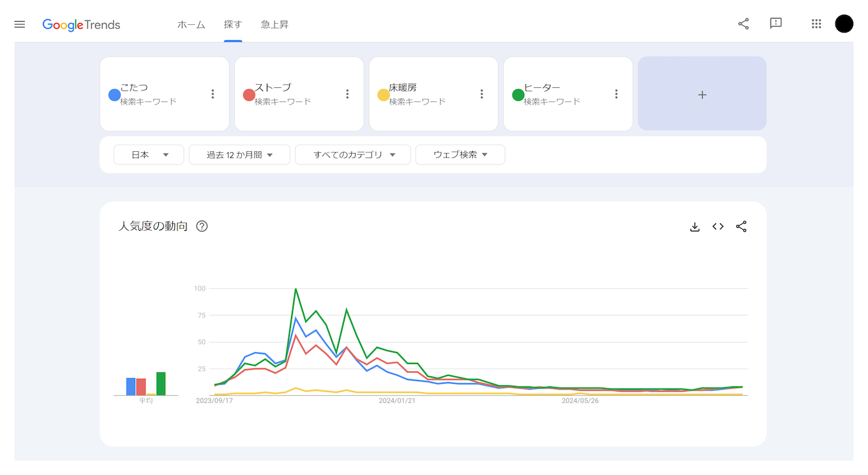
Task: Click the 2024/01/21 axis date
Action: (x=397, y=400)
